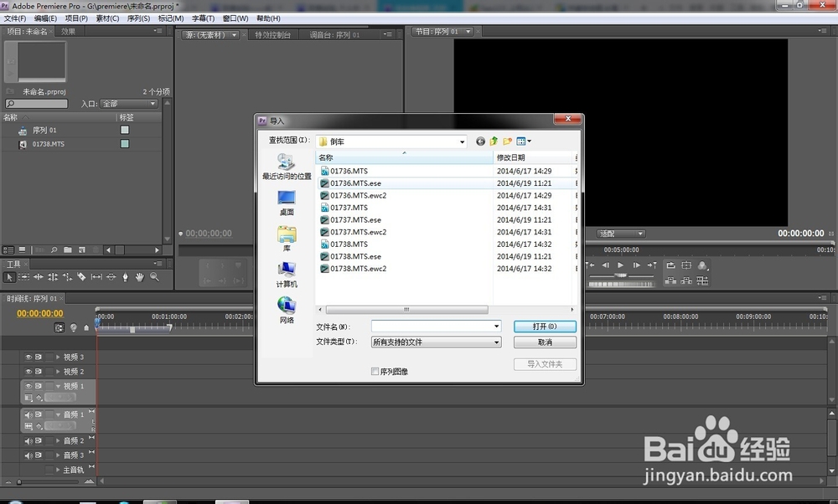Open the 序列(S) menu
The width and height of the screenshot is (838, 504).
coord(138,18)
